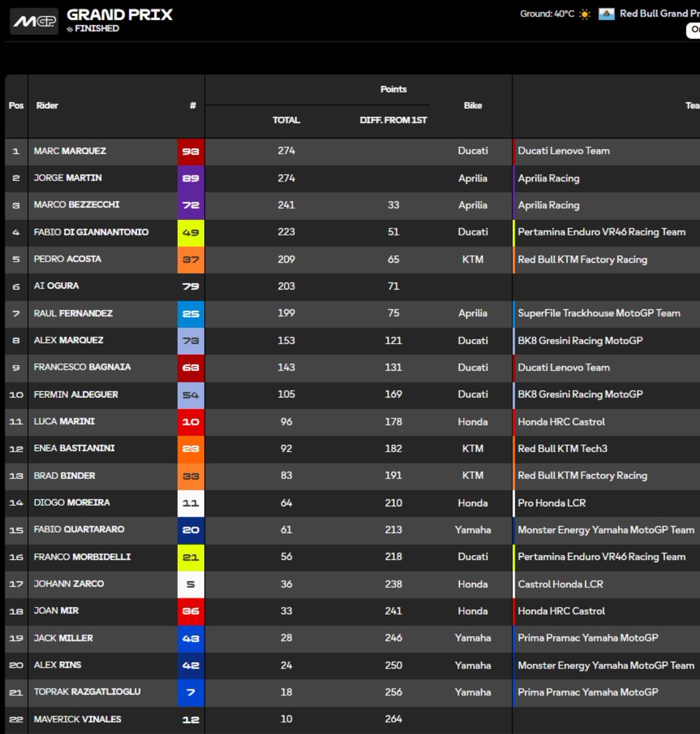Click Red Bull KTM Tech3 team

point(562,448)
